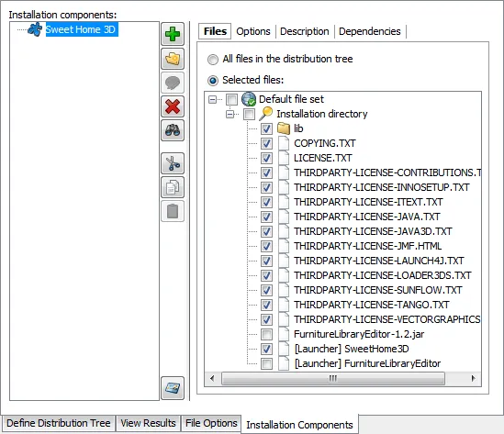This screenshot has height=434, width=504.
Task: Collapse the Installation directory node
Action: click(x=230, y=114)
